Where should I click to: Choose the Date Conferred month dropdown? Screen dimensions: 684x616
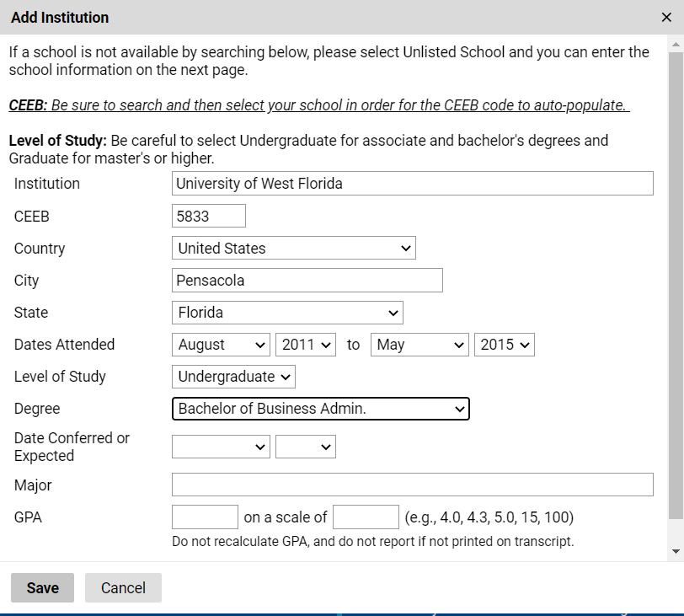point(221,447)
